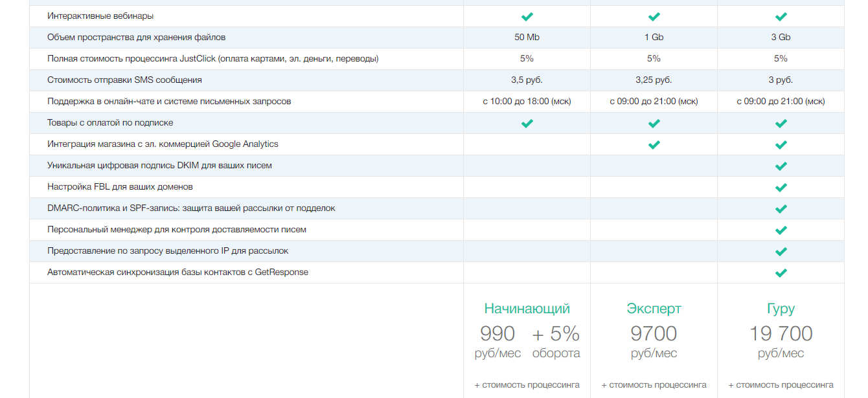Click the DKIM digital signature checkmark
The image size is (868, 398).
tap(781, 166)
